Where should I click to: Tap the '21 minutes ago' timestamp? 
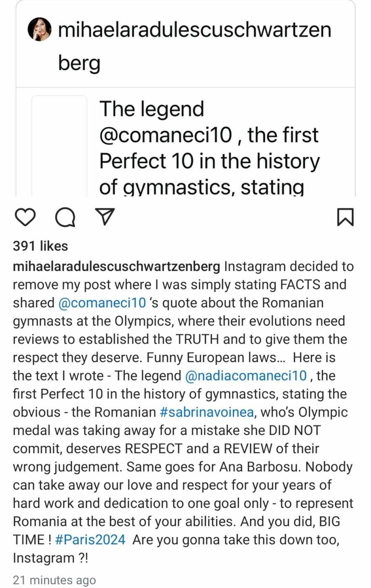pos(54,580)
